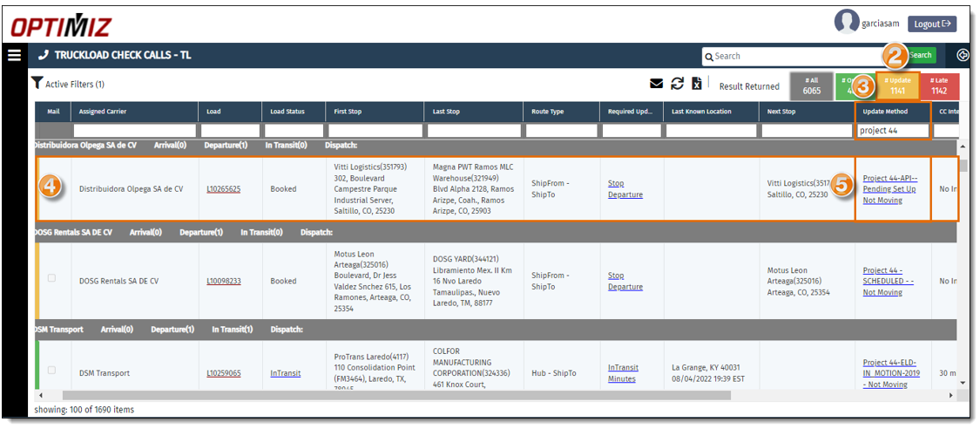Click Stop Departure link in Distribuidora Olpega row
980x429 pixels.
(x=625, y=189)
